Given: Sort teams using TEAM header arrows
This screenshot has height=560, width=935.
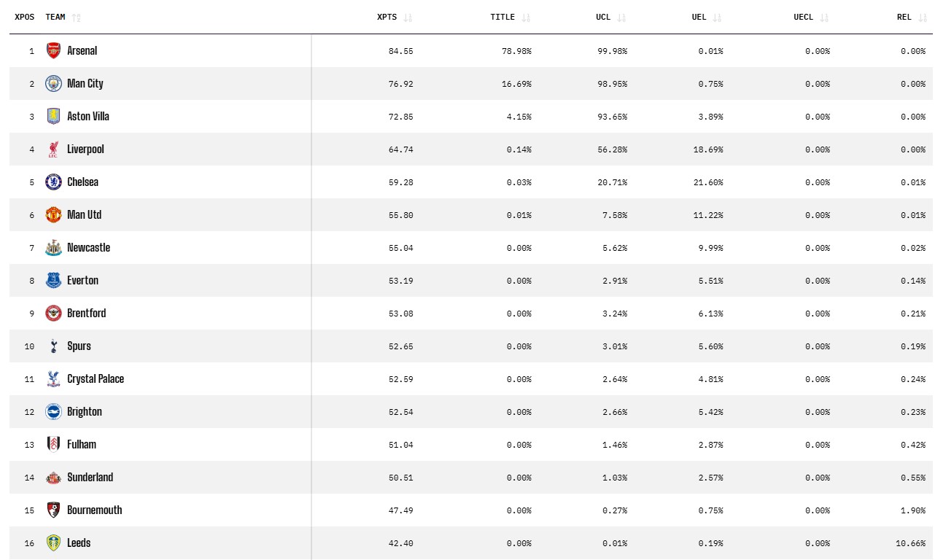Looking at the screenshot, I should pos(77,17).
